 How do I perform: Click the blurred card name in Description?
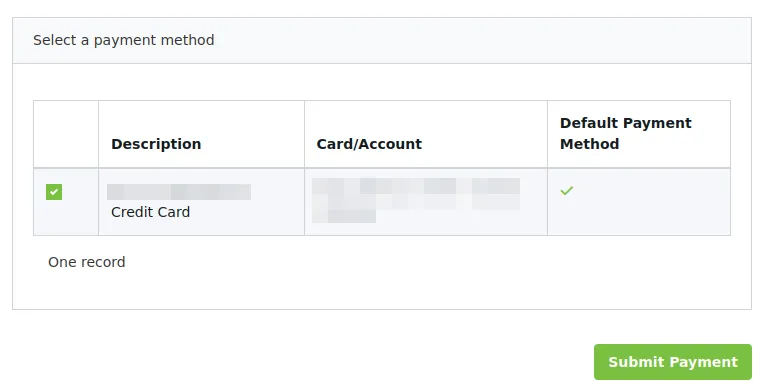(179, 192)
